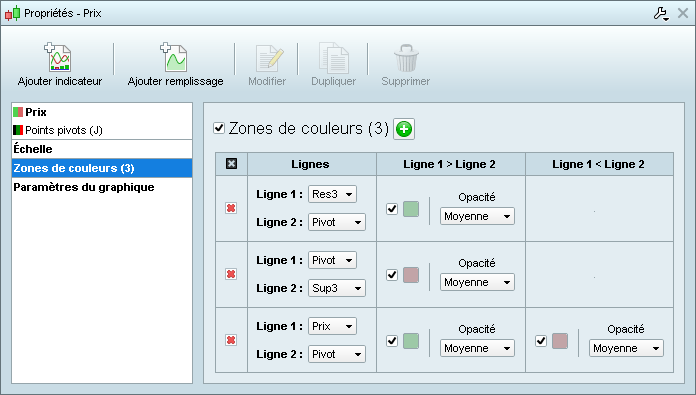Click the Dupliquer pages icon
The height and width of the screenshot is (395, 696).
[x=334, y=58]
